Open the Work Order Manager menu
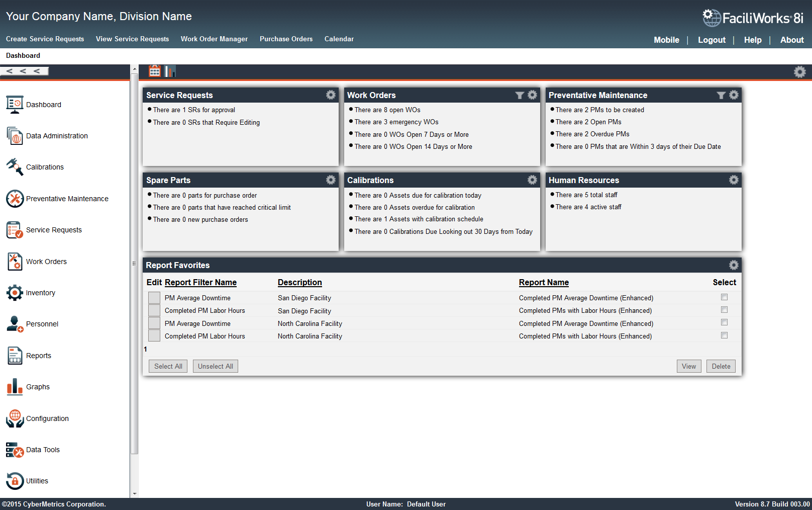The height and width of the screenshot is (510, 812). pos(214,39)
